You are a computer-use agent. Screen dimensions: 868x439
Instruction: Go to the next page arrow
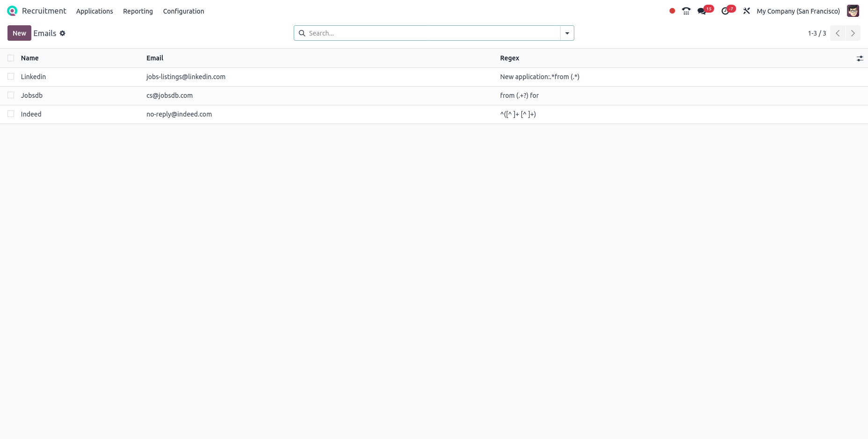tap(853, 33)
